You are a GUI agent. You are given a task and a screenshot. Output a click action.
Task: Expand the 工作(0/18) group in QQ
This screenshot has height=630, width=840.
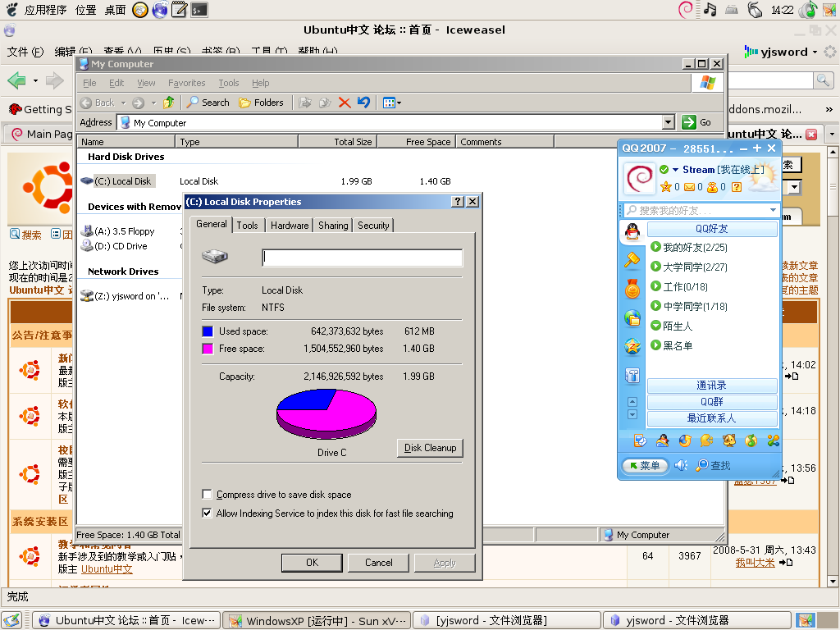(x=655, y=286)
